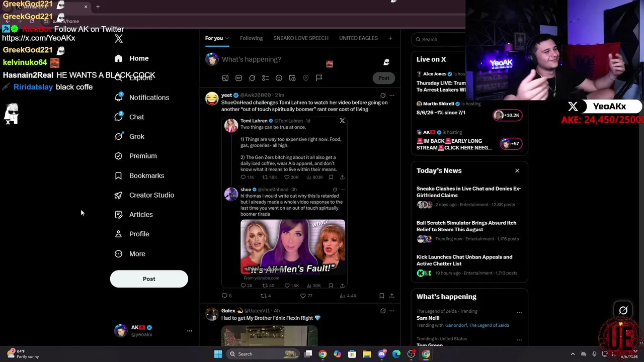Open the Bookmarks icon in the sidebar
644x362 pixels.
[x=118, y=175]
